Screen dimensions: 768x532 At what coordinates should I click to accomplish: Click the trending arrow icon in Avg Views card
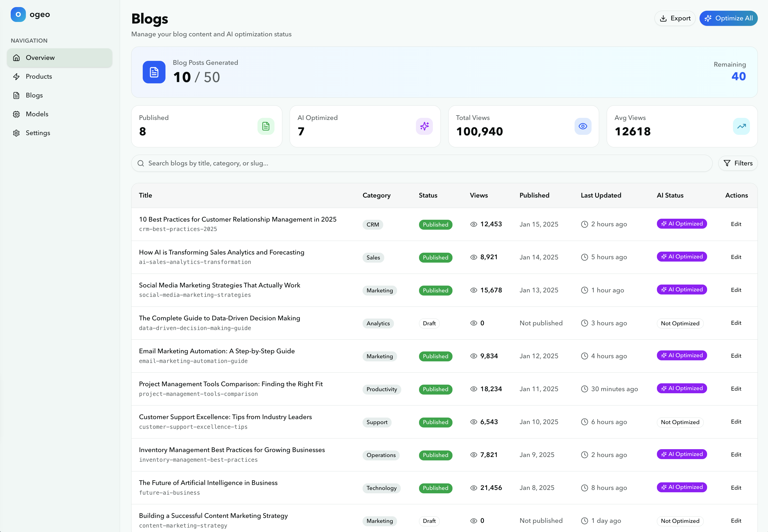click(x=741, y=126)
